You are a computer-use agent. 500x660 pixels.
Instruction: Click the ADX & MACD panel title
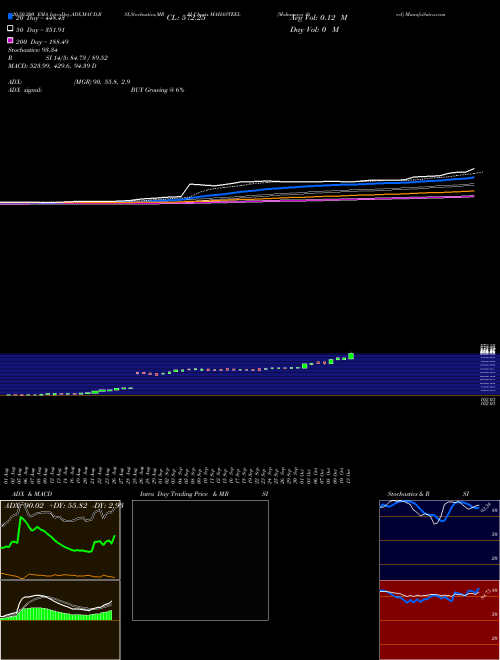[32, 494]
